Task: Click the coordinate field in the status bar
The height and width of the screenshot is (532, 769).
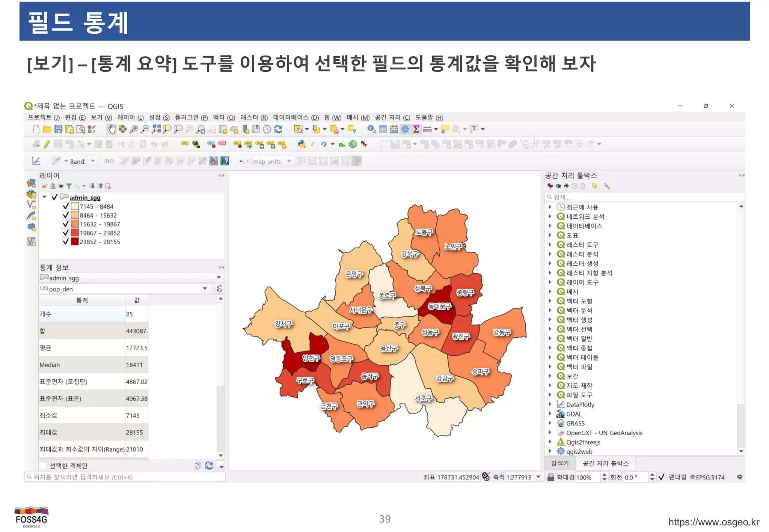Action: click(458, 477)
